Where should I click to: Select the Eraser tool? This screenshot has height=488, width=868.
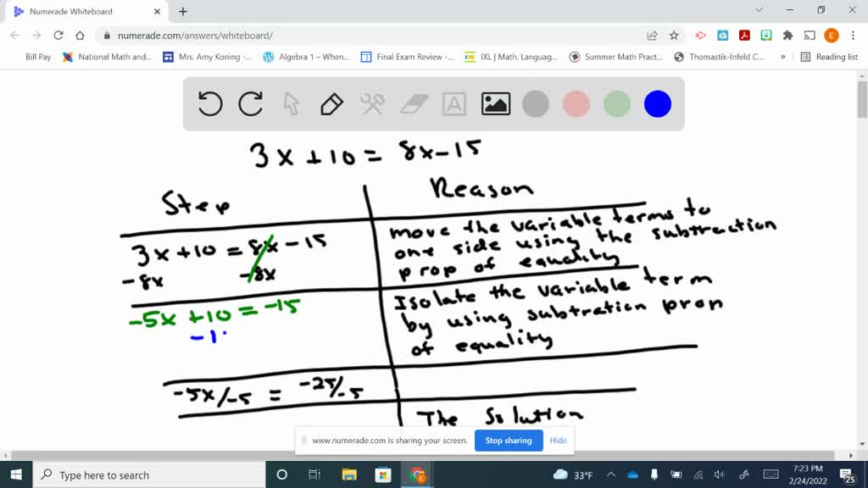(412, 103)
